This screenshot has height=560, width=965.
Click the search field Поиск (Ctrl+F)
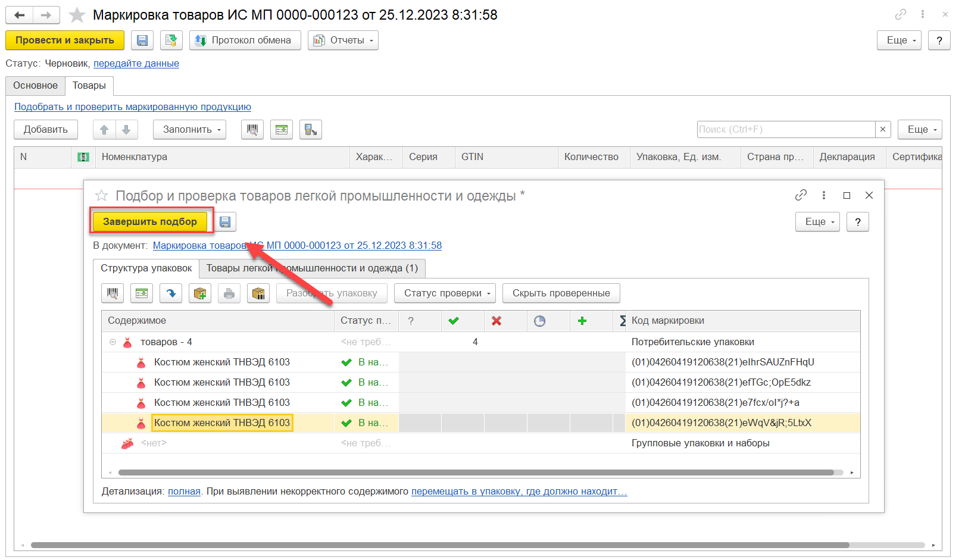point(786,130)
